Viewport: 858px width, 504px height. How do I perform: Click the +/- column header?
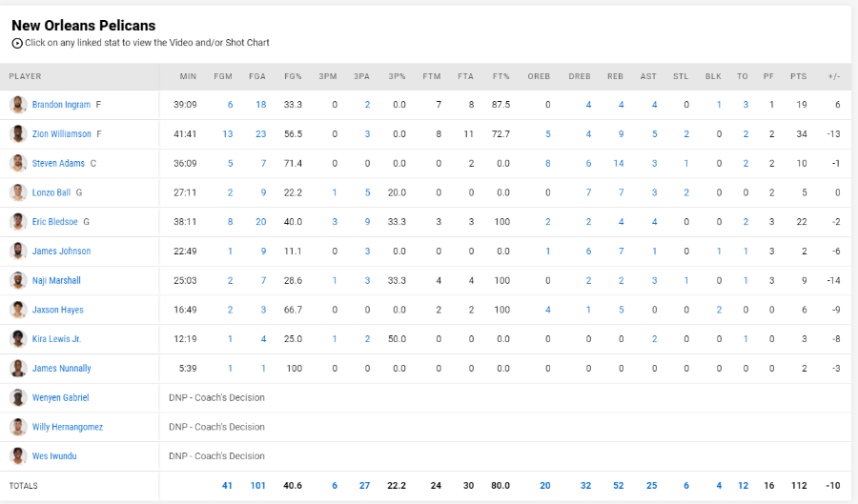click(834, 76)
